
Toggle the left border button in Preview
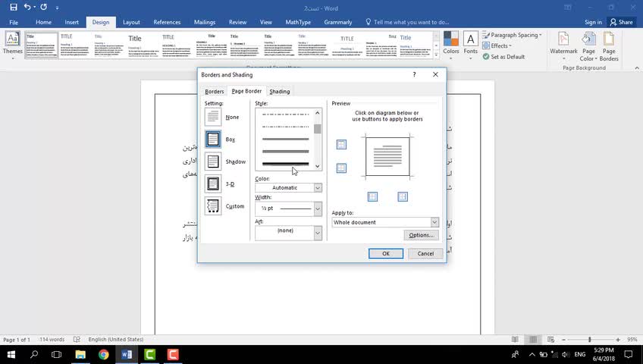[x=372, y=196]
